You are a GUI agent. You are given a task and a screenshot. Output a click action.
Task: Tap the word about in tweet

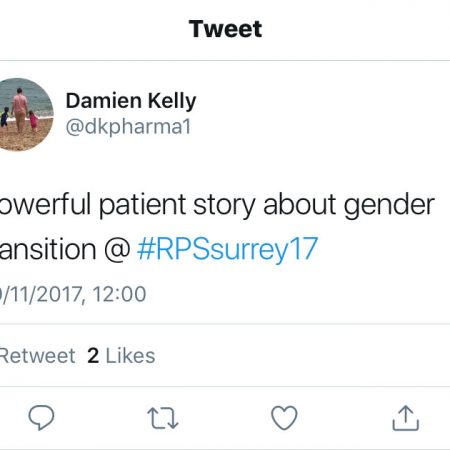click(x=299, y=204)
